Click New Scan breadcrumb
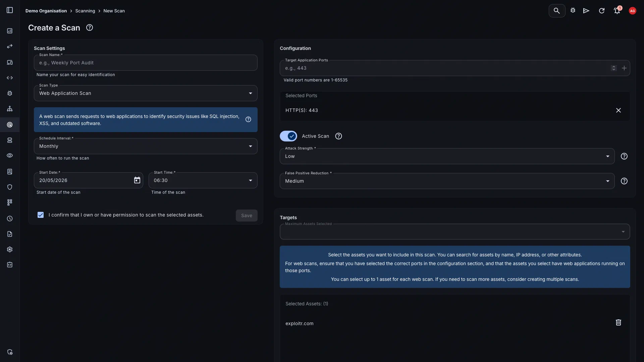The width and height of the screenshot is (644, 362). point(114,11)
